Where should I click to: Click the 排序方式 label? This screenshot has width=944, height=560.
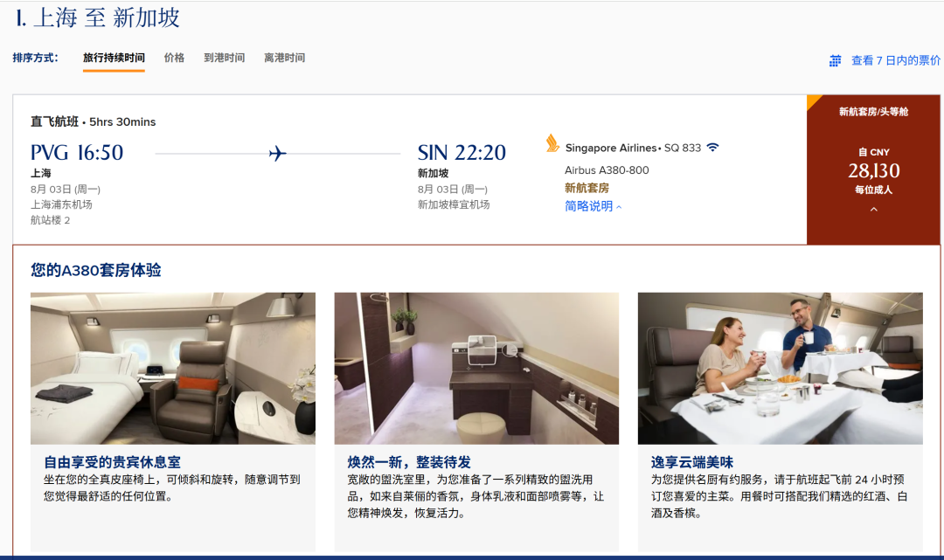point(36,58)
